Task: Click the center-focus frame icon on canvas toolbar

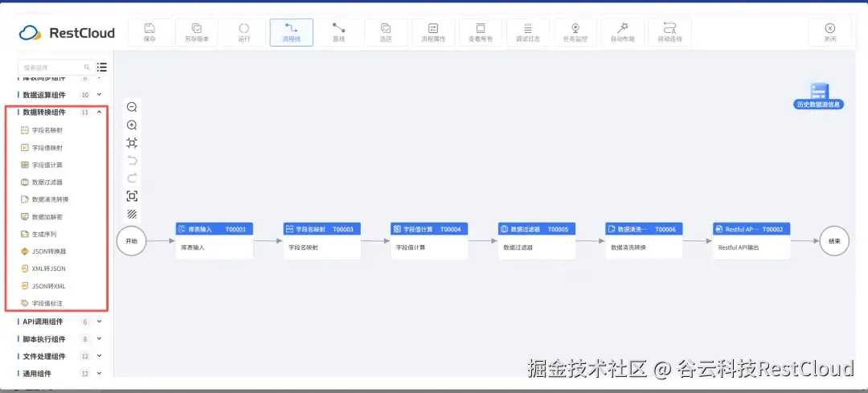Action: click(132, 196)
